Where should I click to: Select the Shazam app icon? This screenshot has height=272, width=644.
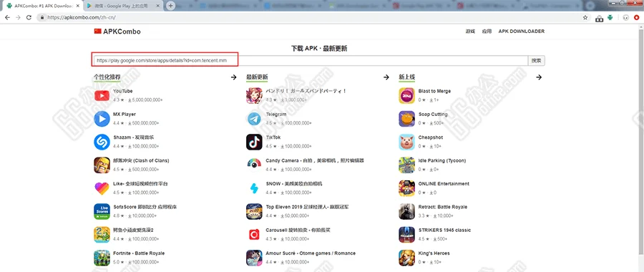[x=102, y=142]
